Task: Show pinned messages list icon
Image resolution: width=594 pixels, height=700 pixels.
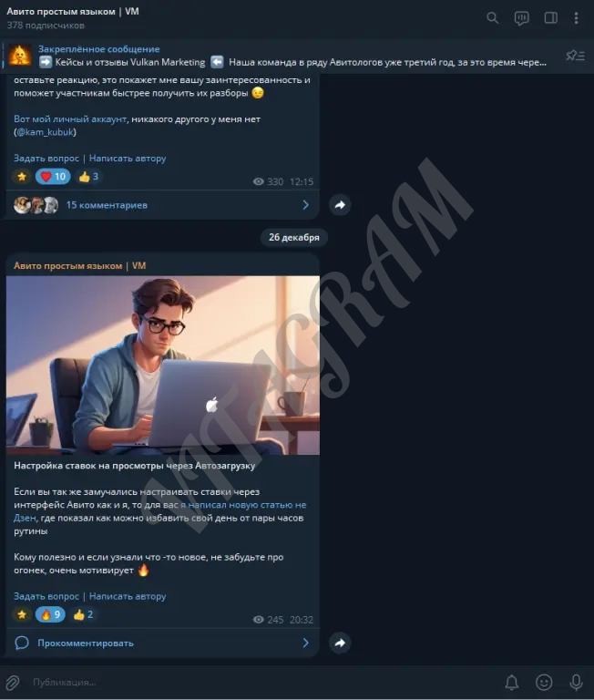Action: click(x=575, y=56)
